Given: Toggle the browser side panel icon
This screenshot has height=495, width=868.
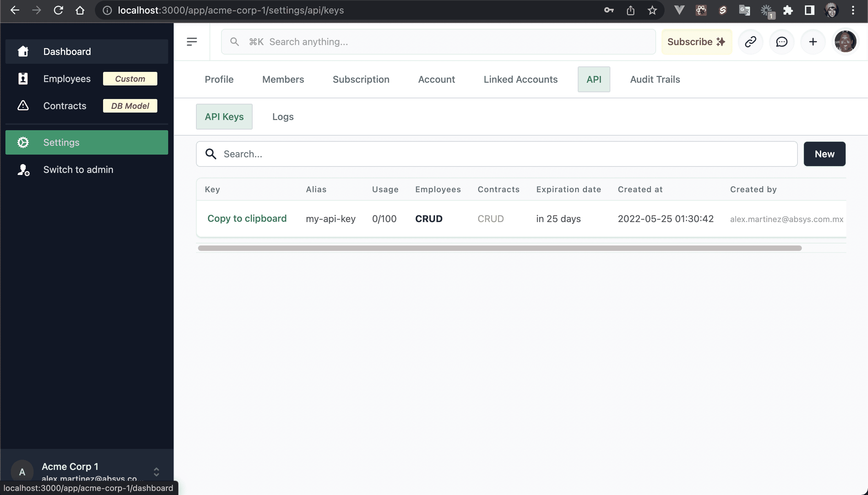Looking at the screenshot, I should point(810,10).
